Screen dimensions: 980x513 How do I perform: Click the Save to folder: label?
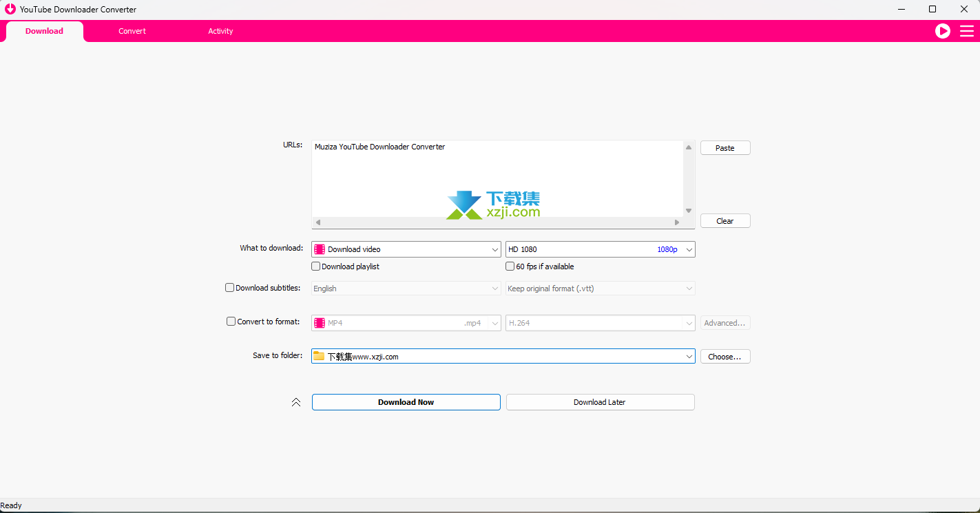(x=278, y=355)
